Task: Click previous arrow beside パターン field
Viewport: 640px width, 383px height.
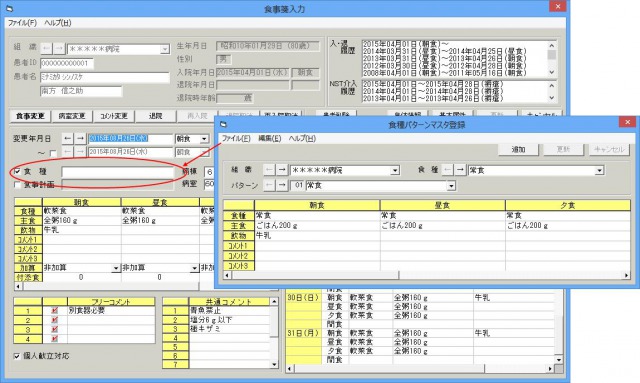Action: 269,185
